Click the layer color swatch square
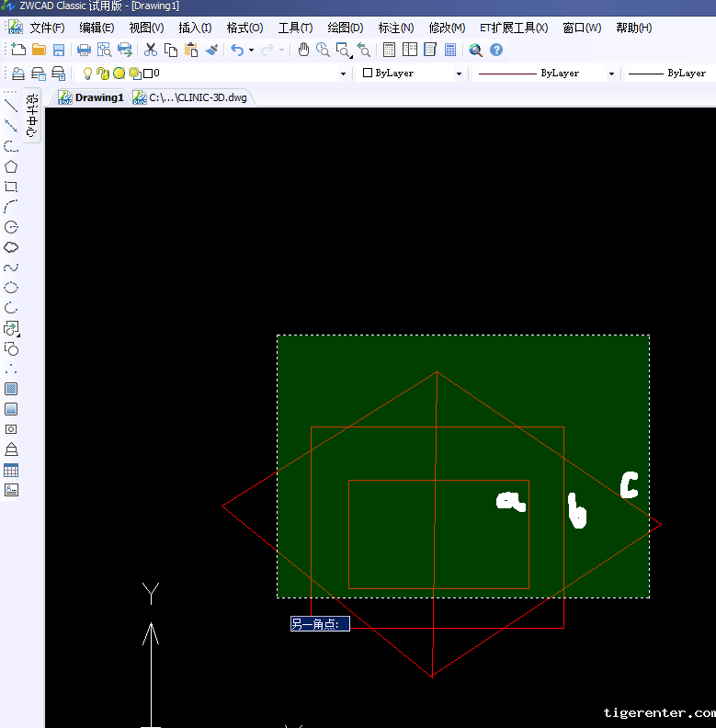Image resolution: width=716 pixels, height=728 pixels. pyautogui.click(x=148, y=74)
